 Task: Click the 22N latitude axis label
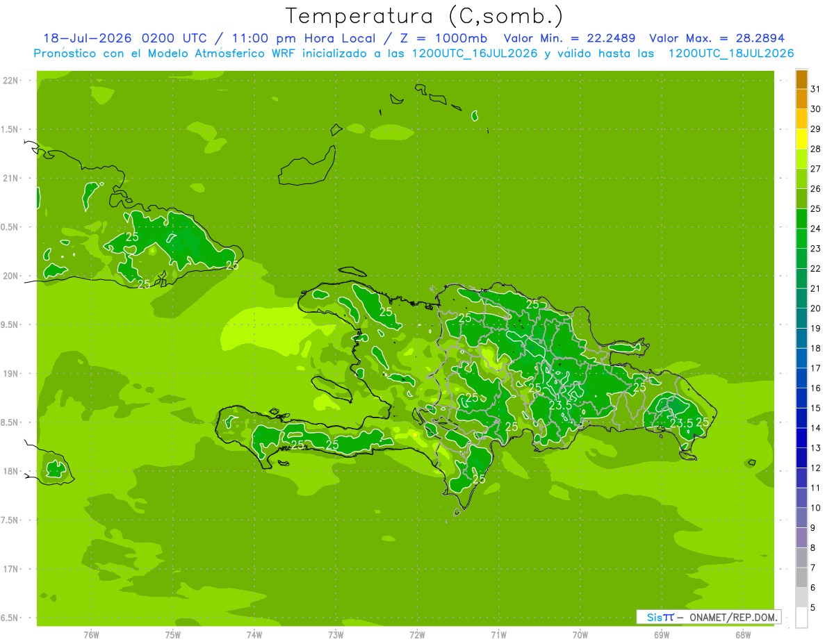(12, 81)
